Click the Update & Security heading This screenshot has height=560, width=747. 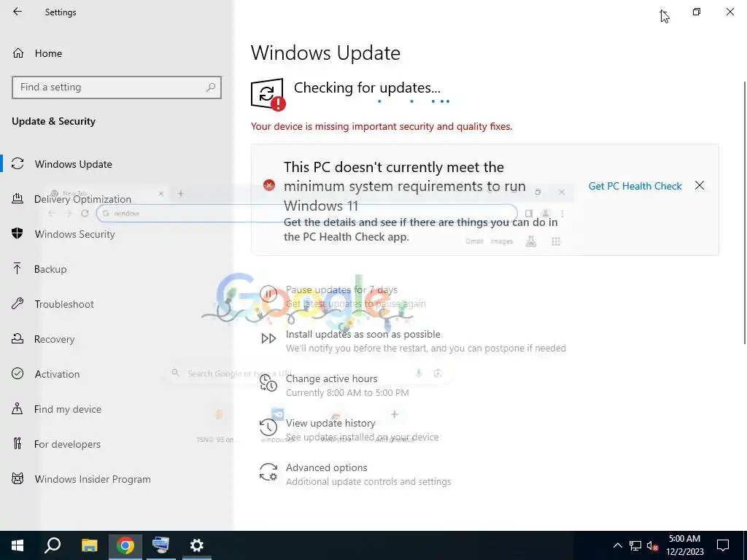[53, 122]
